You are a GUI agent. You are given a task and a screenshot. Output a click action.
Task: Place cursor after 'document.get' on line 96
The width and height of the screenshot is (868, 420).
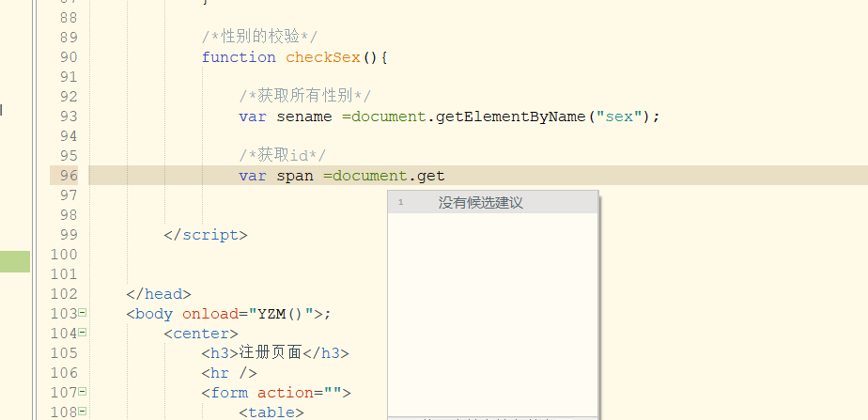[x=445, y=176]
